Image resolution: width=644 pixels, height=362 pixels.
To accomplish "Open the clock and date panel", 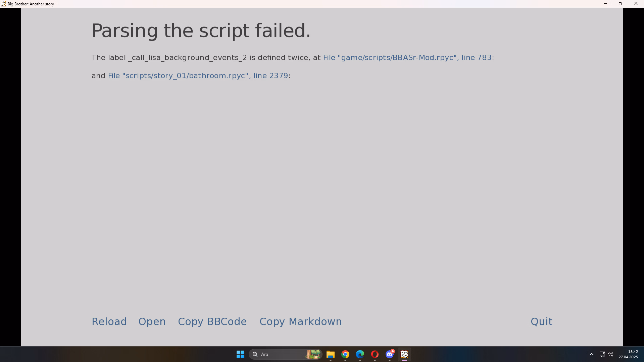I will 628,354.
